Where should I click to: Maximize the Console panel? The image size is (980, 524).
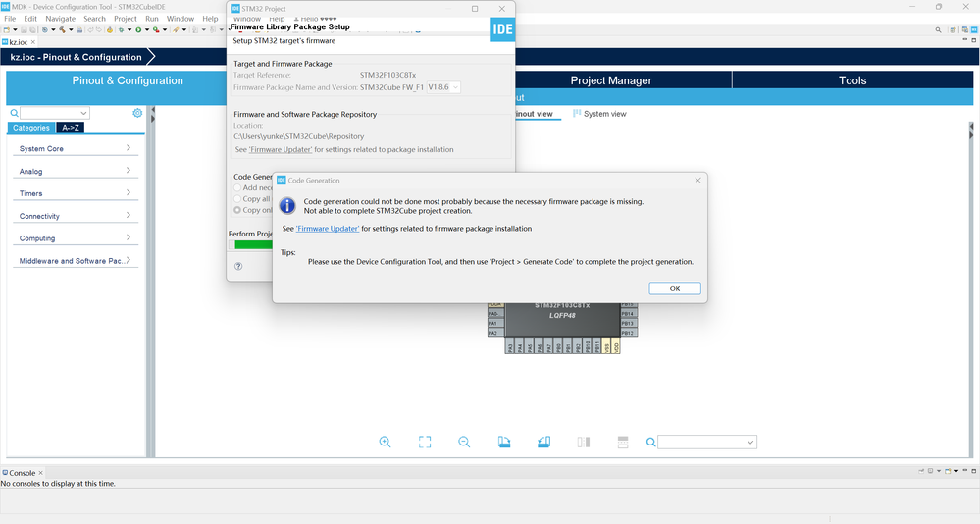[974, 471]
